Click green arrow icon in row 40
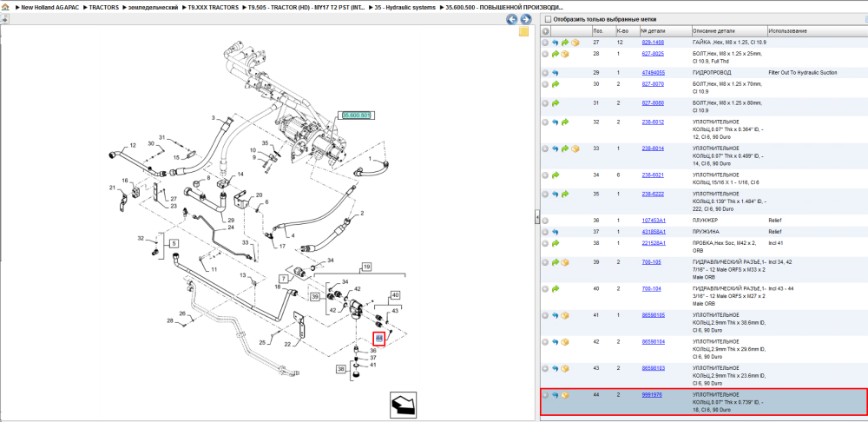This screenshot has height=422, width=868. click(556, 289)
